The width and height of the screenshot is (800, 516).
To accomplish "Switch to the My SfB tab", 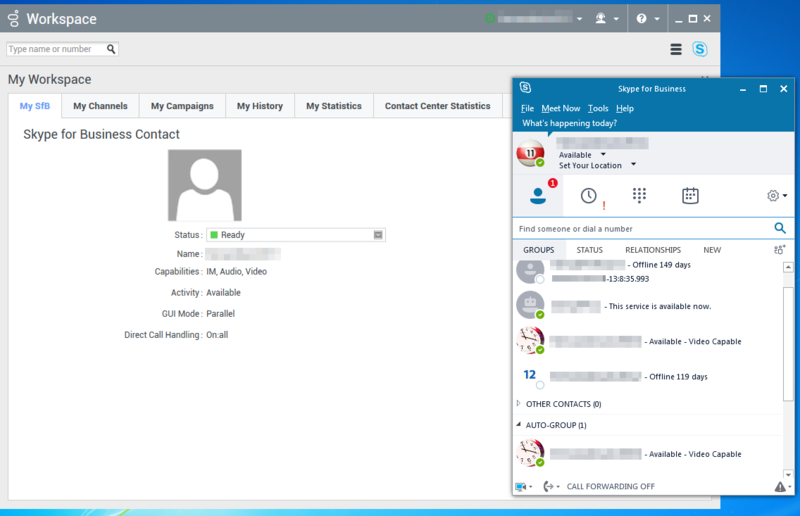I will coord(35,106).
